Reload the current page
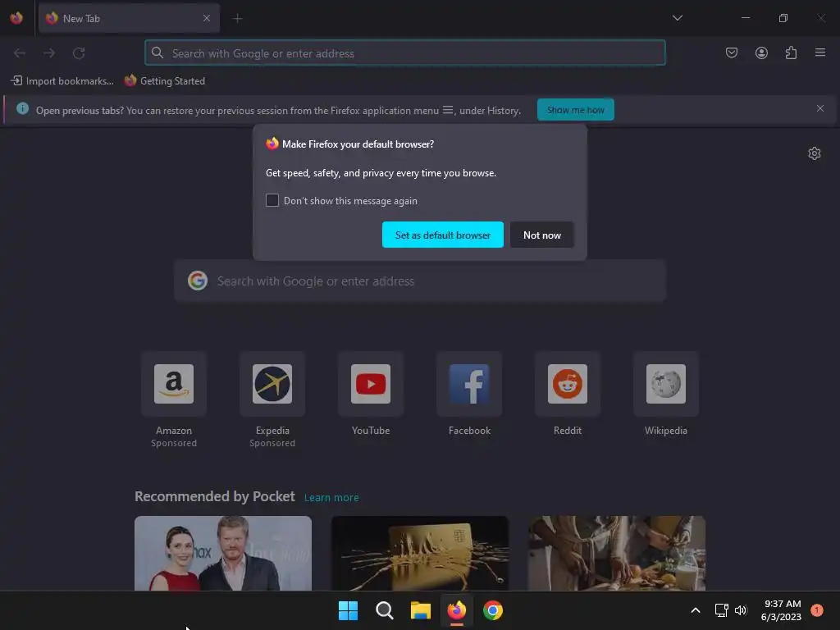This screenshot has width=840, height=630. (x=79, y=53)
